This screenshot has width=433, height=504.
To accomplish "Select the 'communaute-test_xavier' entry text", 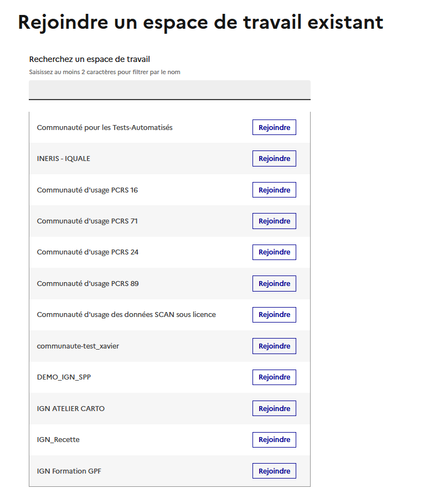I will coord(78,346).
